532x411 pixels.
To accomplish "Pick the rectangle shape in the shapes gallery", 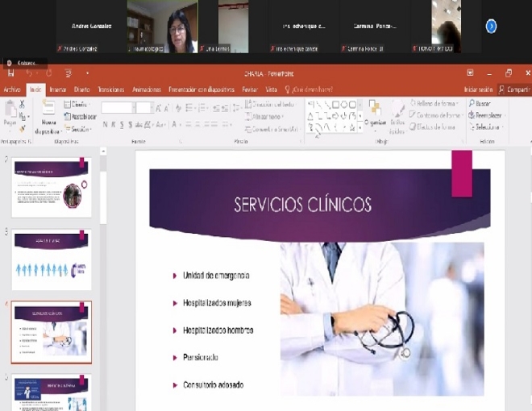I will pyautogui.click(x=336, y=104).
